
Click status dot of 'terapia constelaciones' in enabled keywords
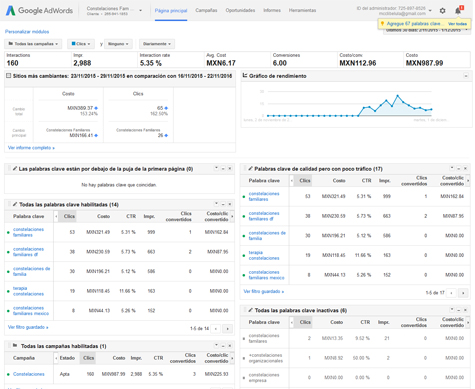coord(8,291)
